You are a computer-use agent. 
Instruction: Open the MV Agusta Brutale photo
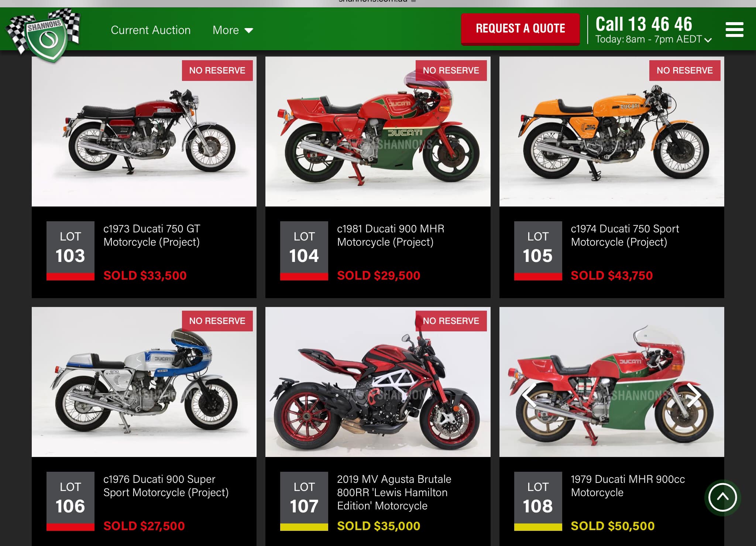(x=378, y=382)
